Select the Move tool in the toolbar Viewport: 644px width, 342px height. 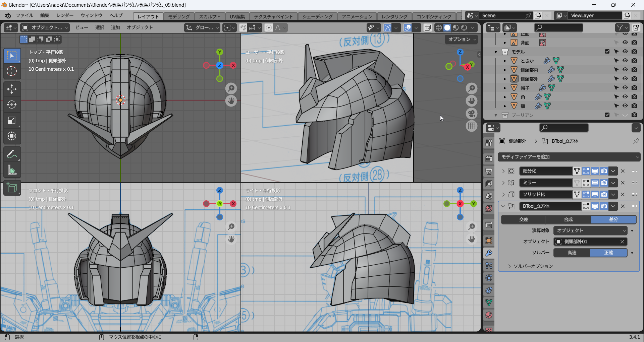click(x=12, y=89)
